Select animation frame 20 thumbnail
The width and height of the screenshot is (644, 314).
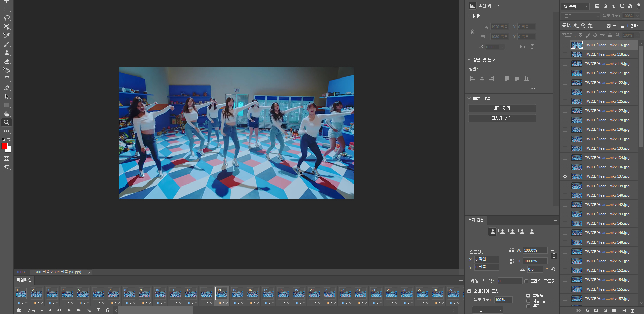[314, 294]
